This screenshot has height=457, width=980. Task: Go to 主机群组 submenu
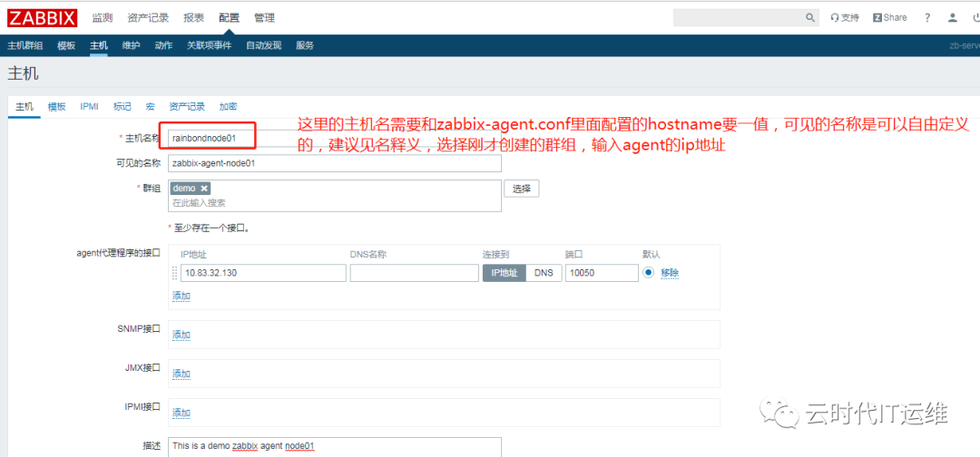(25, 45)
